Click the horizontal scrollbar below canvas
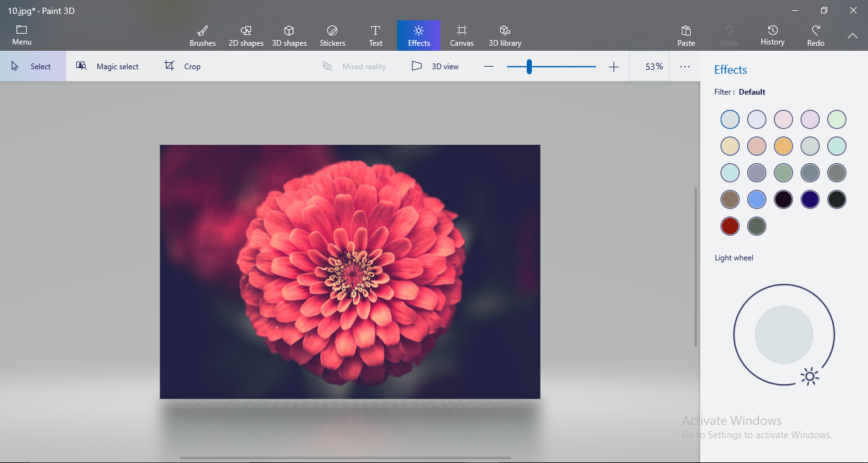868x463 pixels. tap(345, 457)
